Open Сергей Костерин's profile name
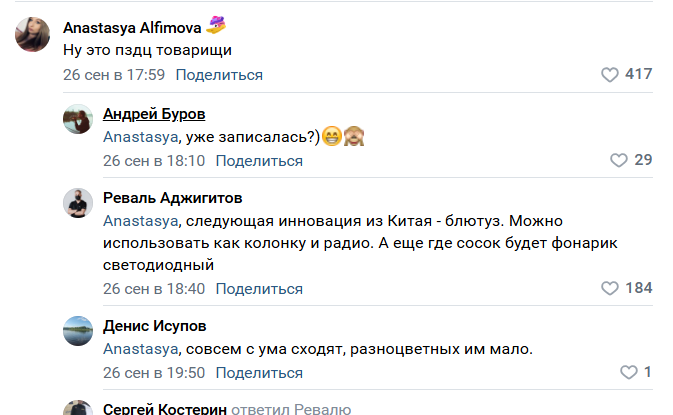673x415 pixels. coord(164,409)
